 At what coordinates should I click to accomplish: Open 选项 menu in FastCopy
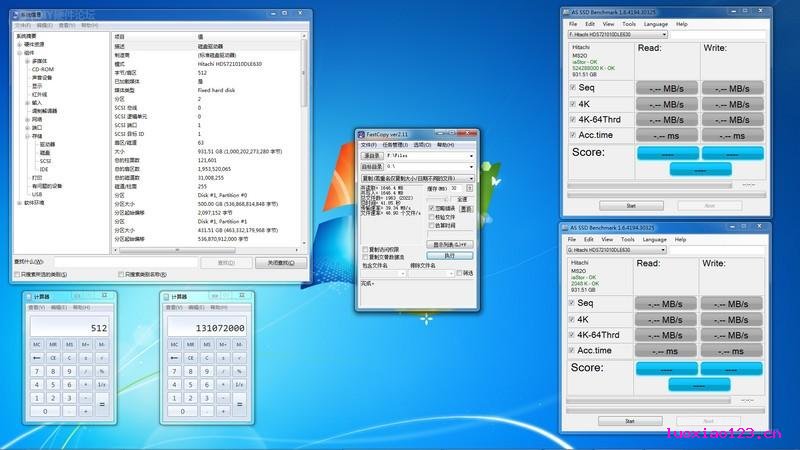[422, 145]
